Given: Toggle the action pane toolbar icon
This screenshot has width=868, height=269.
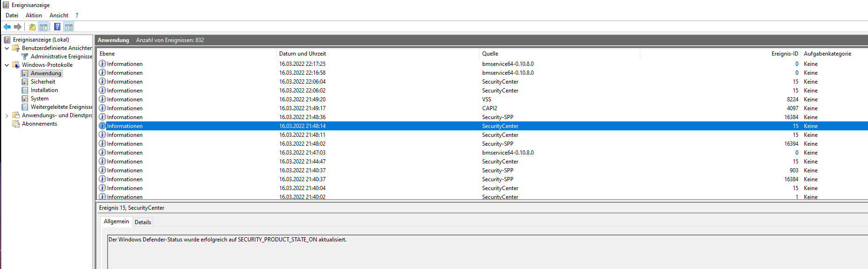Looking at the screenshot, I should tap(69, 27).
